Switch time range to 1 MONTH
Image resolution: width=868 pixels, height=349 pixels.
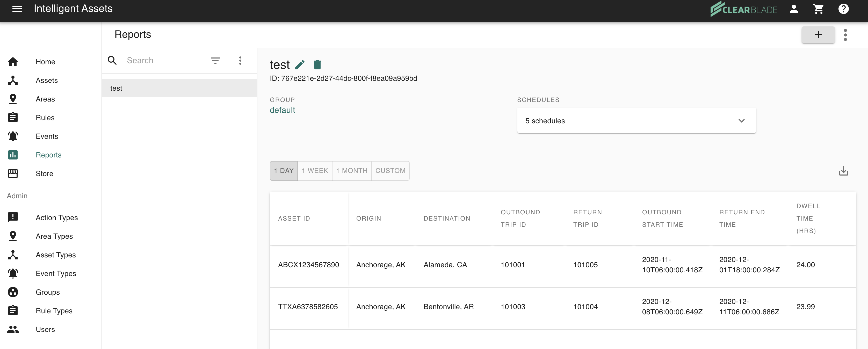click(351, 171)
